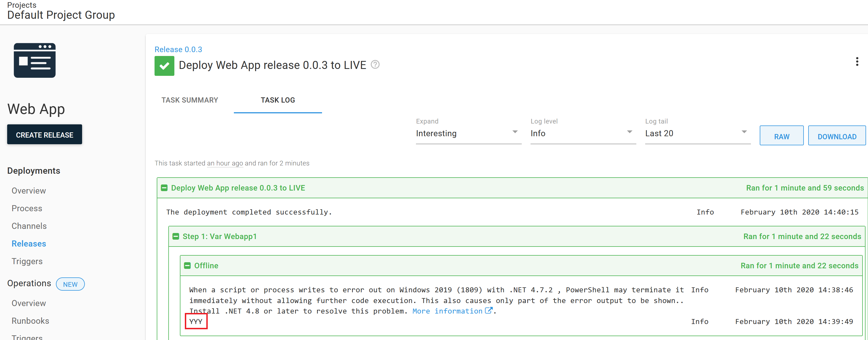Switch to the TASK SUMMARY tab
The height and width of the screenshot is (340, 868).
pyautogui.click(x=190, y=100)
